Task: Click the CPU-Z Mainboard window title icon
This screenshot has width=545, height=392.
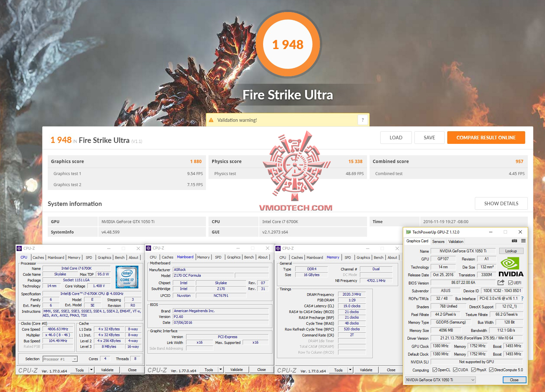Action: pos(149,248)
